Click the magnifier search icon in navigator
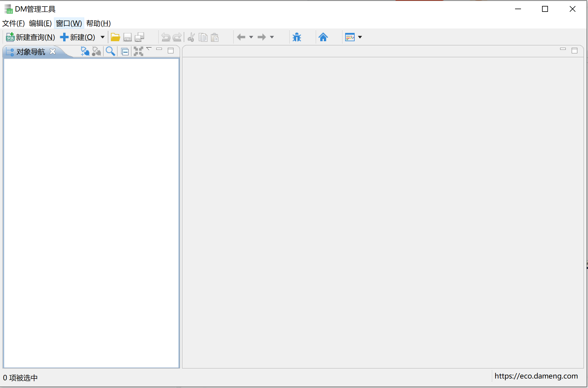Screen dimensions: 588x388 110,52
